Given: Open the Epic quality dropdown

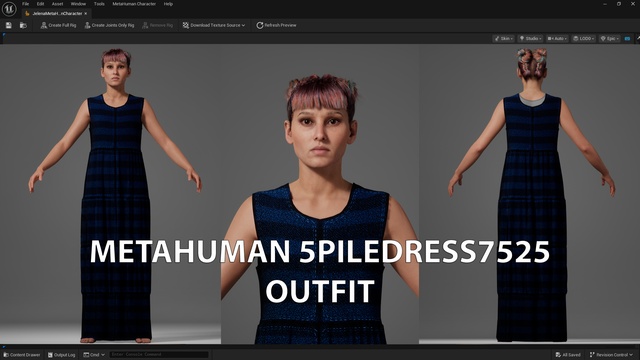Looking at the screenshot, I should [x=609, y=38].
